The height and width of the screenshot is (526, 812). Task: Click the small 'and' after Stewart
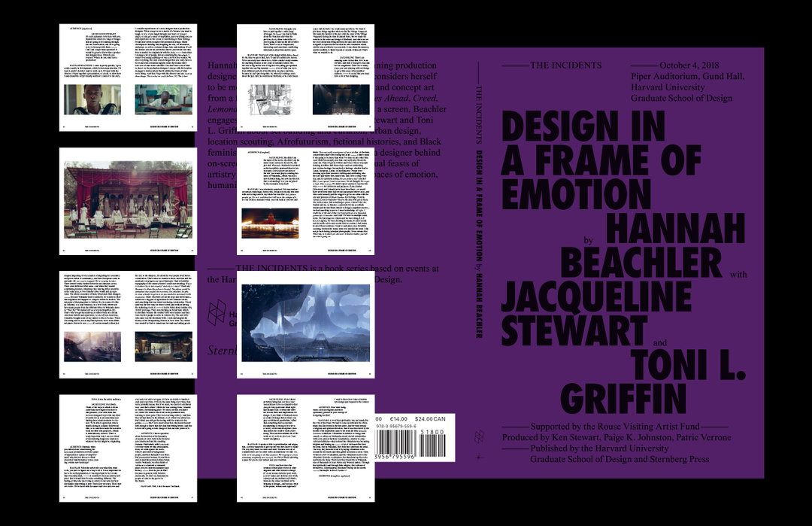coord(660,342)
